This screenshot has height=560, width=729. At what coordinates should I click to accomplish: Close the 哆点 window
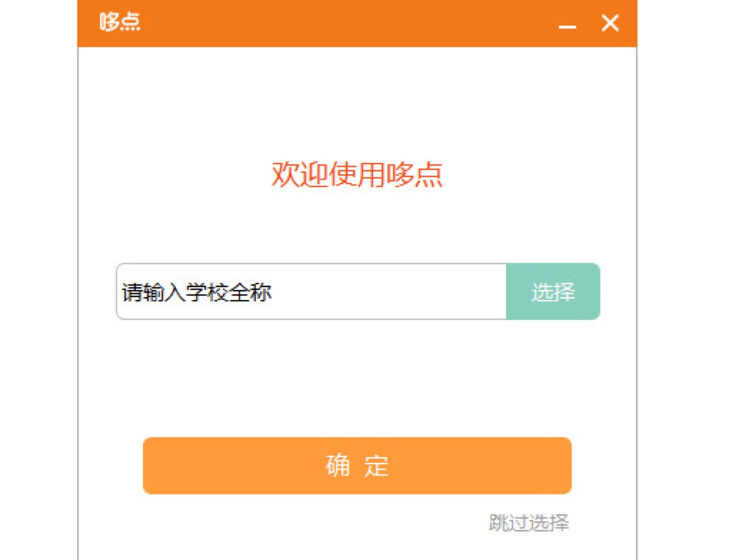point(610,24)
